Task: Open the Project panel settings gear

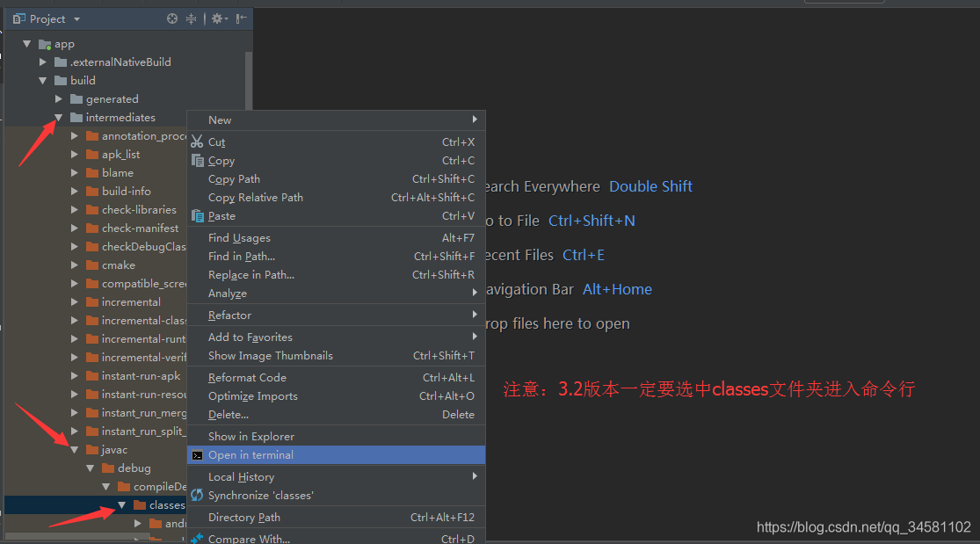Action: point(219,18)
